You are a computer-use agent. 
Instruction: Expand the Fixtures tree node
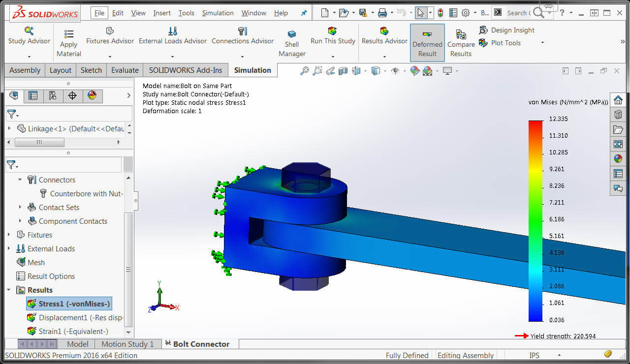pos(9,235)
